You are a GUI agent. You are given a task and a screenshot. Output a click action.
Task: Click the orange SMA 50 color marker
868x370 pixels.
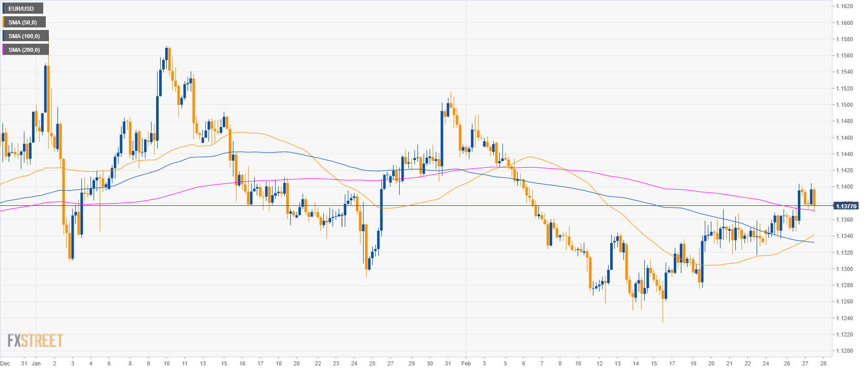pyautogui.click(x=3, y=22)
